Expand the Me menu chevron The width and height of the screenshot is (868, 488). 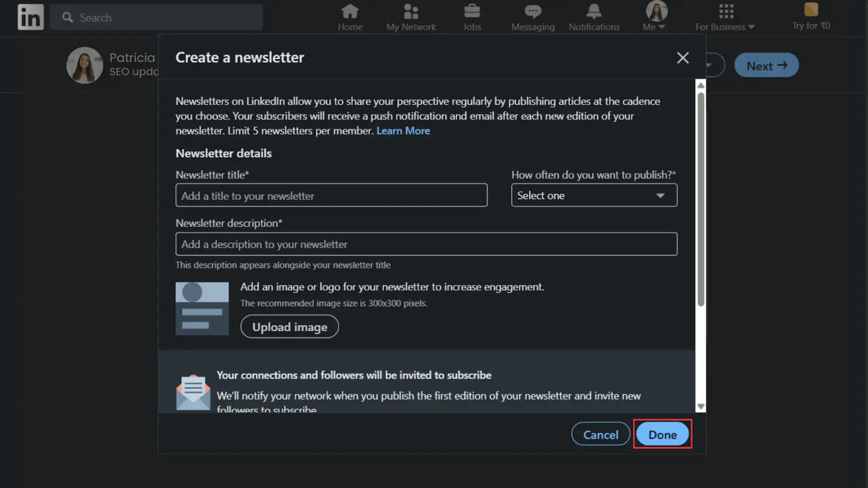pos(661,26)
